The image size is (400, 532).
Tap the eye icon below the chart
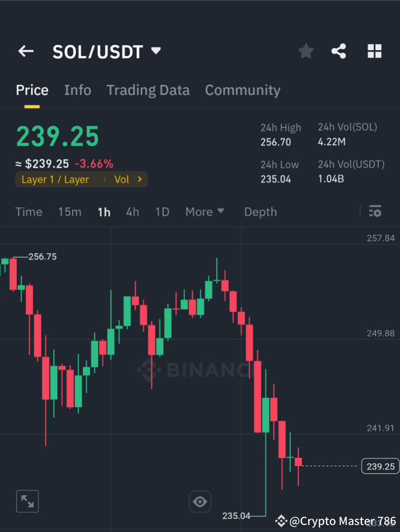pos(200,501)
